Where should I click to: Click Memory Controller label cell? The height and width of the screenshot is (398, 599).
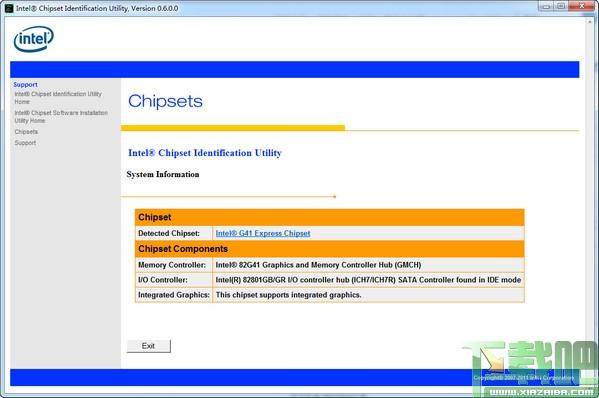[x=174, y=265]
